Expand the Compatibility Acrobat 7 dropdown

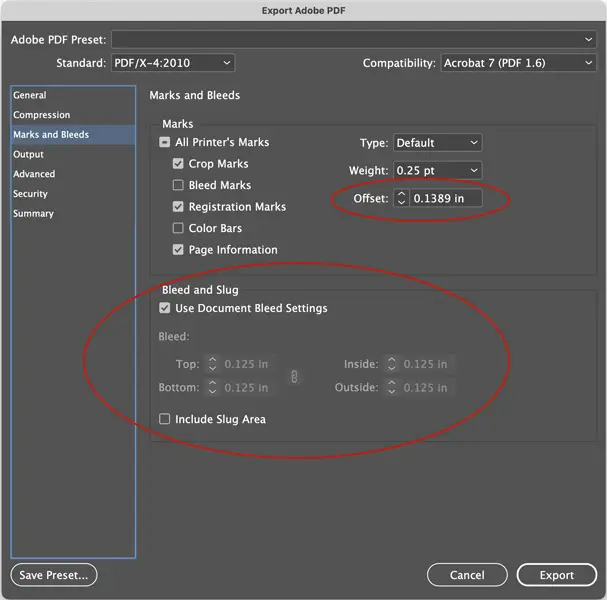518,63
